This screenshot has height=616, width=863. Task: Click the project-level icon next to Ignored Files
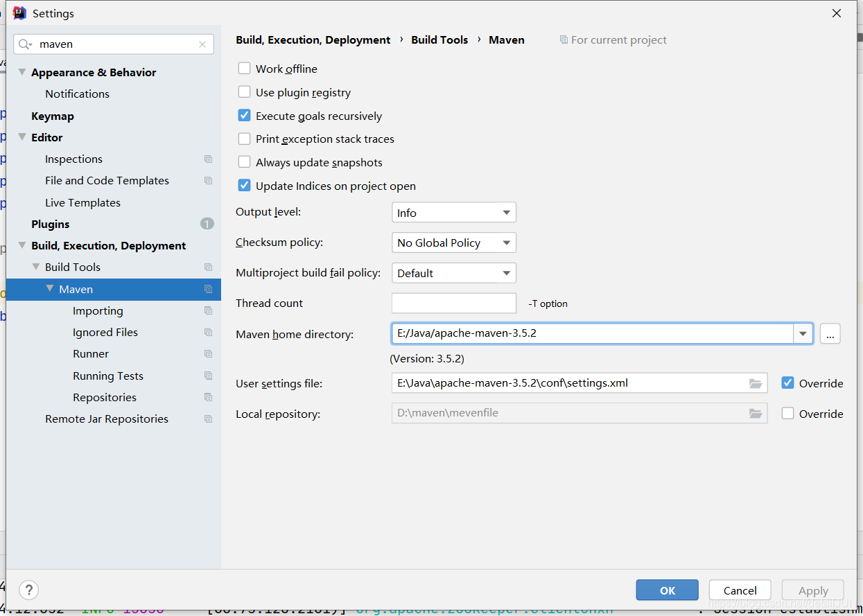point(208,333)
